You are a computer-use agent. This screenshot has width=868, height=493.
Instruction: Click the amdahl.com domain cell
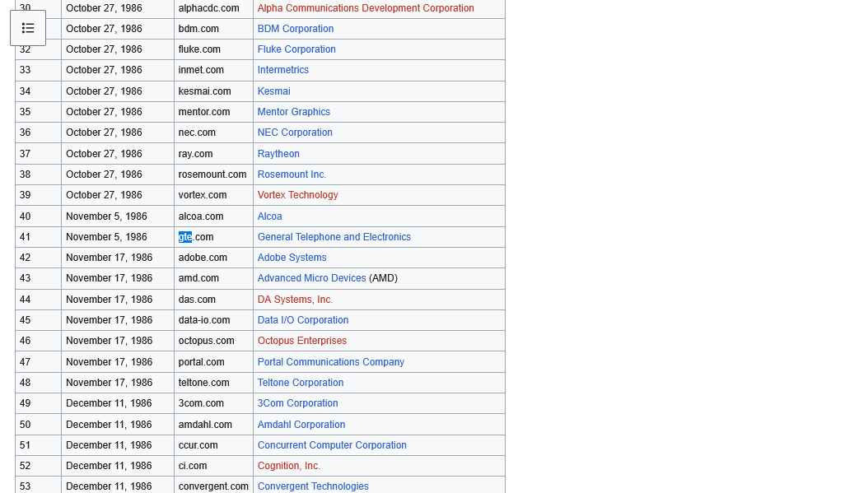coord(213,425)
